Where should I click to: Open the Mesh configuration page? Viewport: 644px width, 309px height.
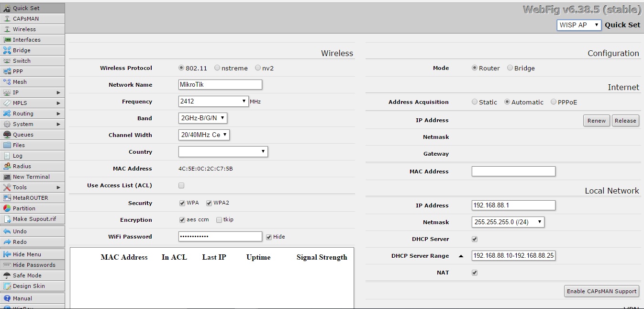tap(19, 81)
